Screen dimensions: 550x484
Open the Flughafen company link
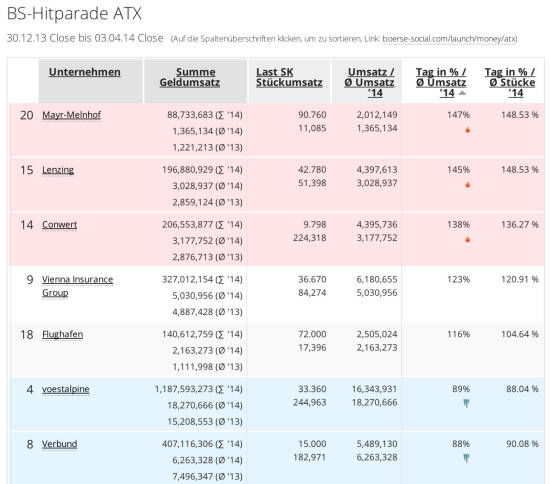coord(62,334)
